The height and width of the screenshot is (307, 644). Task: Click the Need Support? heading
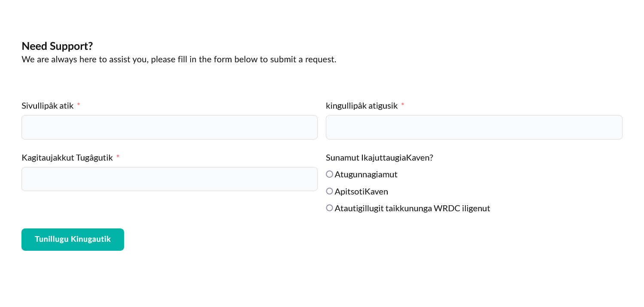pos(57,46)
